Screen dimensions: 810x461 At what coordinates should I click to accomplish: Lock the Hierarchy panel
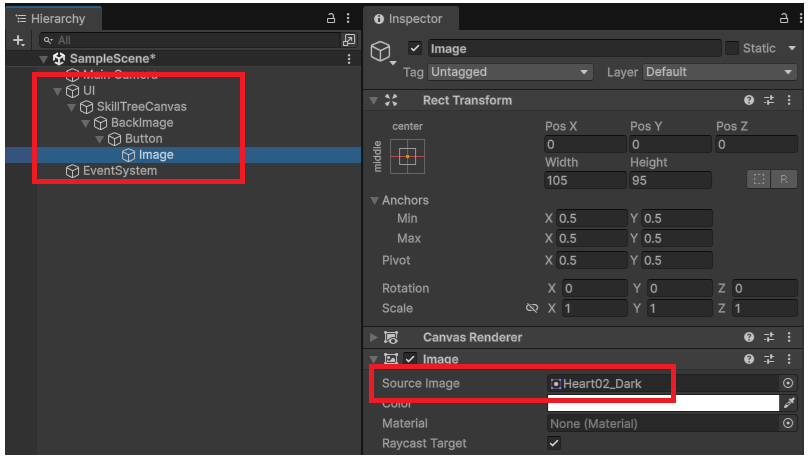[331, 19]
